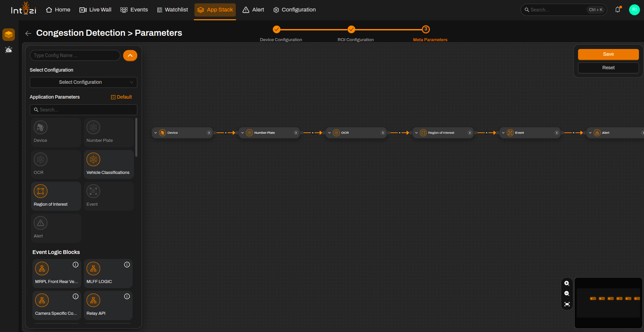
Task: Click the canvas zoom out icon
Action: click(x=567, y=293)
